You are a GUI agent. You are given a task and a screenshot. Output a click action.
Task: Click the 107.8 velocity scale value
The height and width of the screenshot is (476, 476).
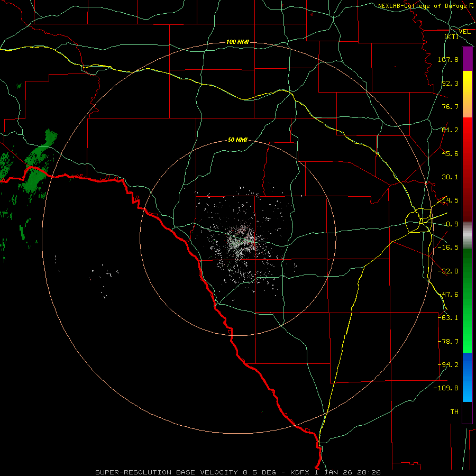pos(448,59)
